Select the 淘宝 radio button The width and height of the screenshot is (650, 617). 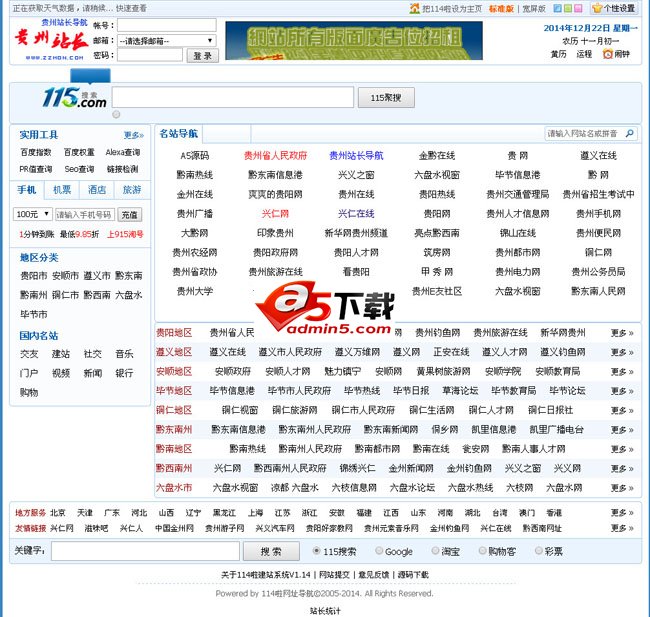[435, 551]
